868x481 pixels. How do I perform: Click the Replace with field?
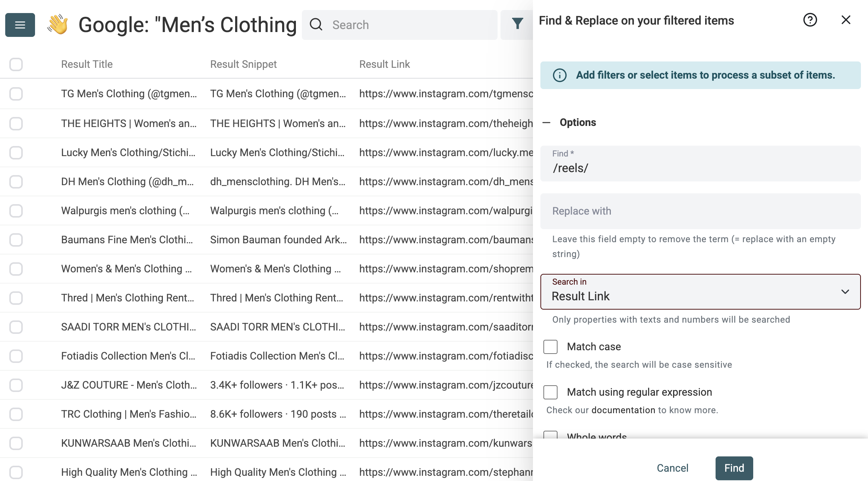pos(700,211)
